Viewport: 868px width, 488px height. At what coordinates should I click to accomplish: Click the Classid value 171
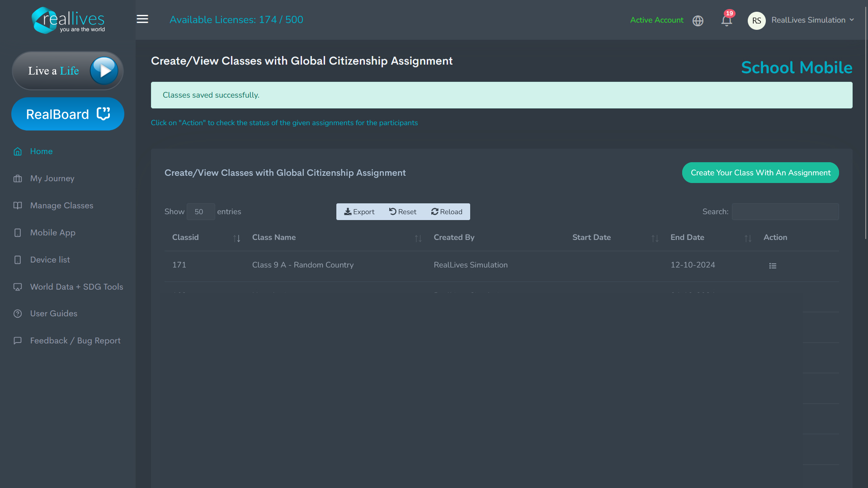tap(179, 265)
